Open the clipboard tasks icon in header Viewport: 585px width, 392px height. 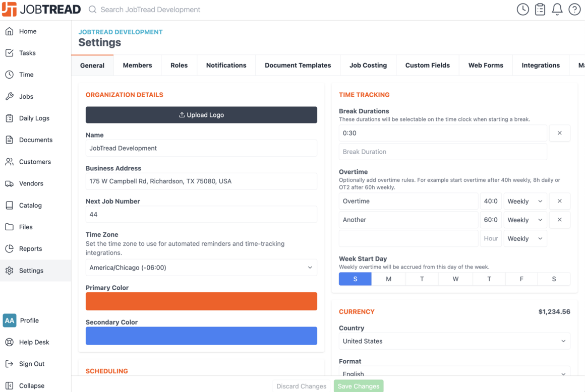click(x=540, y=9)
